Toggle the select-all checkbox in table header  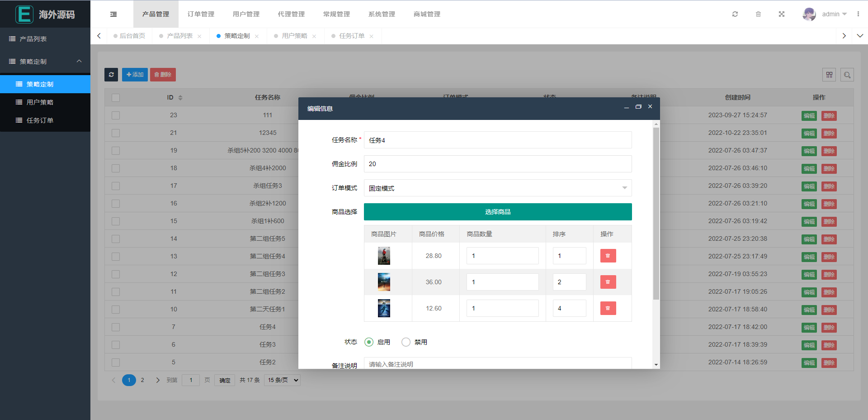(x=116, y=97)
